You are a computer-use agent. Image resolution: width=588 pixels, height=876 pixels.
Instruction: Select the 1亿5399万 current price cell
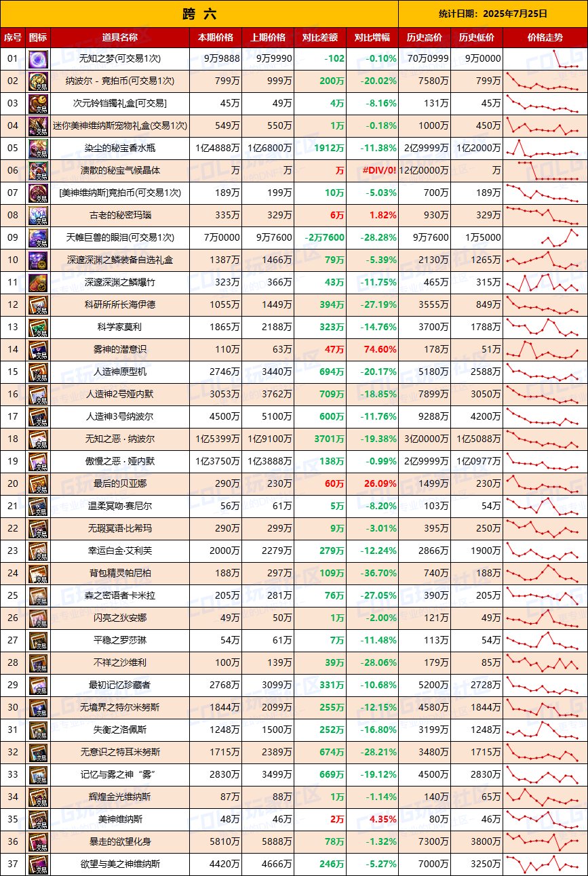click(x=217, y=439)
